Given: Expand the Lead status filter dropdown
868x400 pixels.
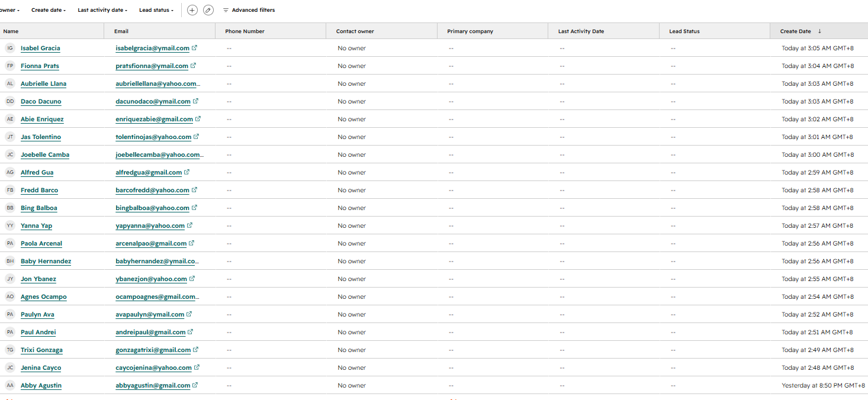Looking at the screenshot, I should (156, 10).
